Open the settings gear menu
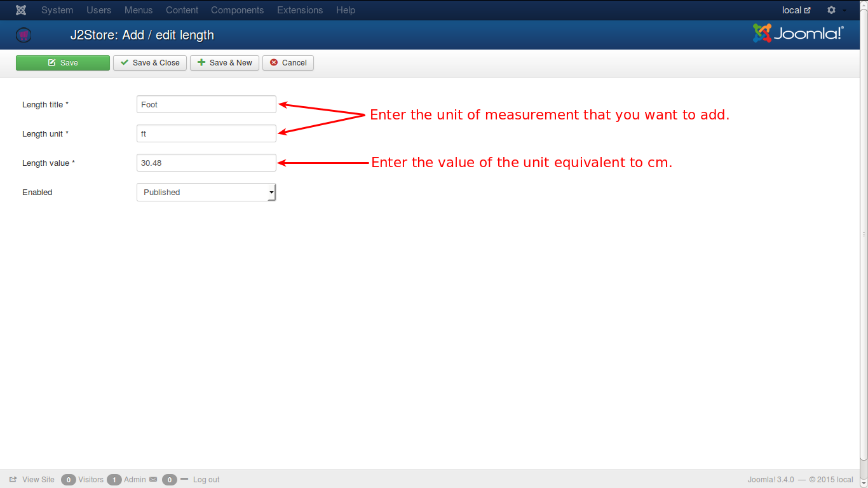The width and height of the screenshot is (868, 488). click(831, 10)
